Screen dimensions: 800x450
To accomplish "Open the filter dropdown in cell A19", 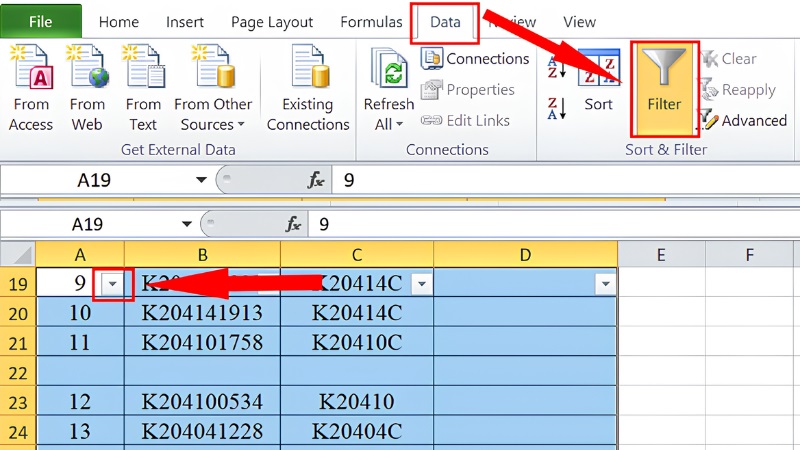I will [112, 284].
